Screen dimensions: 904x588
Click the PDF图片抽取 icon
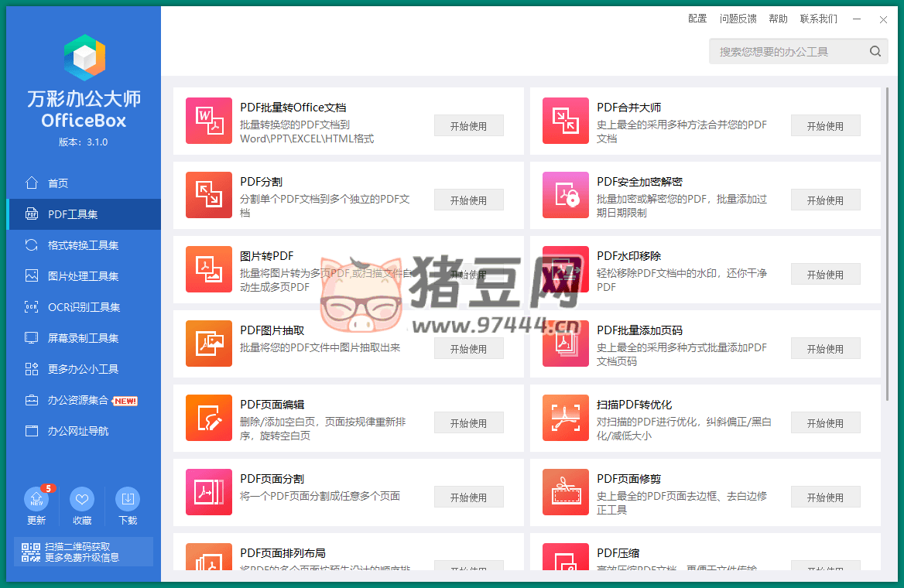coord(209,344)
